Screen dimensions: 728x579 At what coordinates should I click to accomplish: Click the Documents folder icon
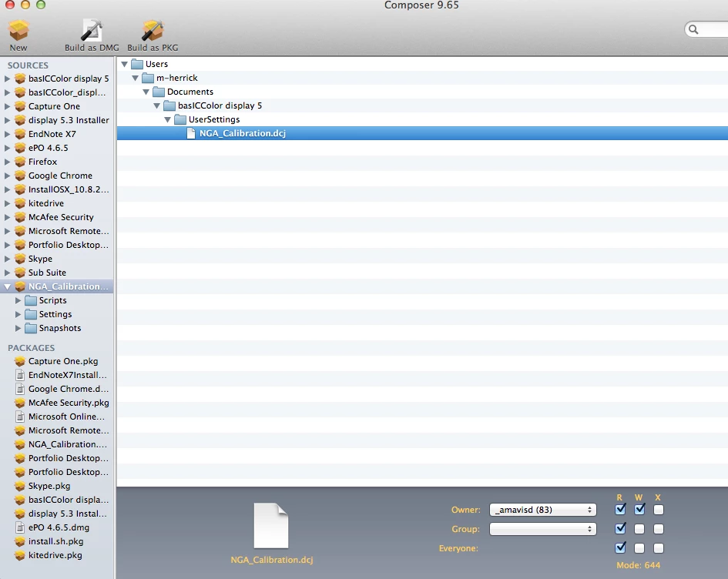click(x=159, y=92)
